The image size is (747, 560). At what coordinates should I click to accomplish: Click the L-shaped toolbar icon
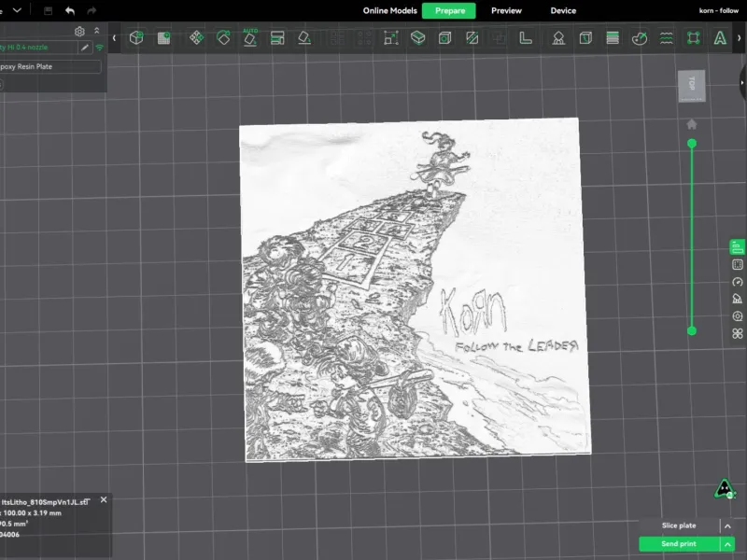pos(526,37)
